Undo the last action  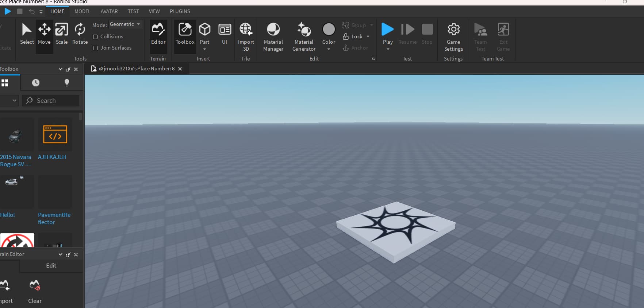tap(32, 11)
